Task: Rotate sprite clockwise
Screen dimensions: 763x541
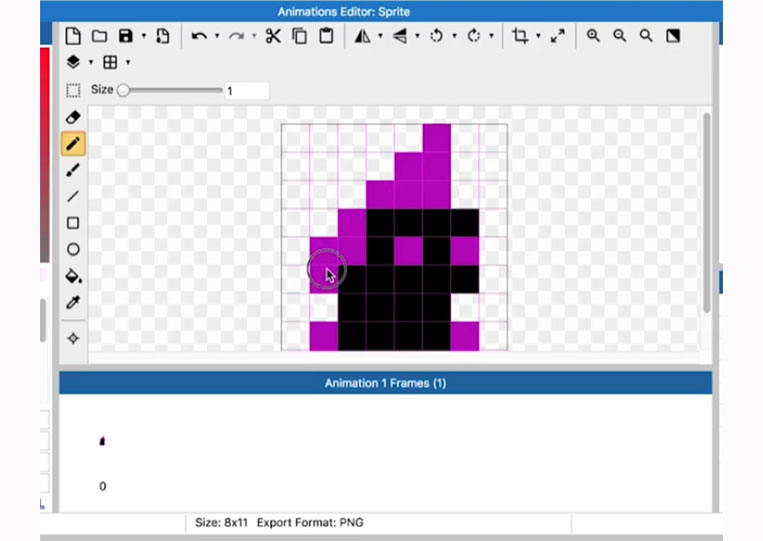Action: (473, 36)
